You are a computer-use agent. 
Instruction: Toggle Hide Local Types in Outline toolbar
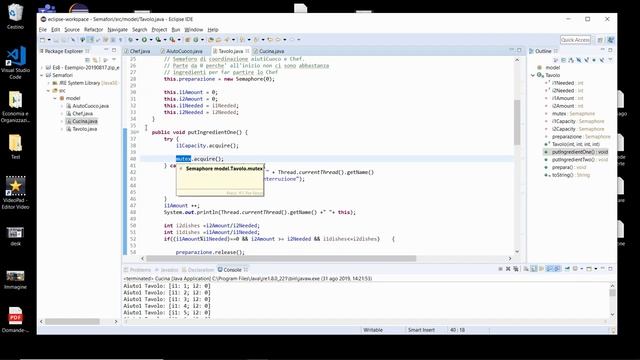coord(602,60)
